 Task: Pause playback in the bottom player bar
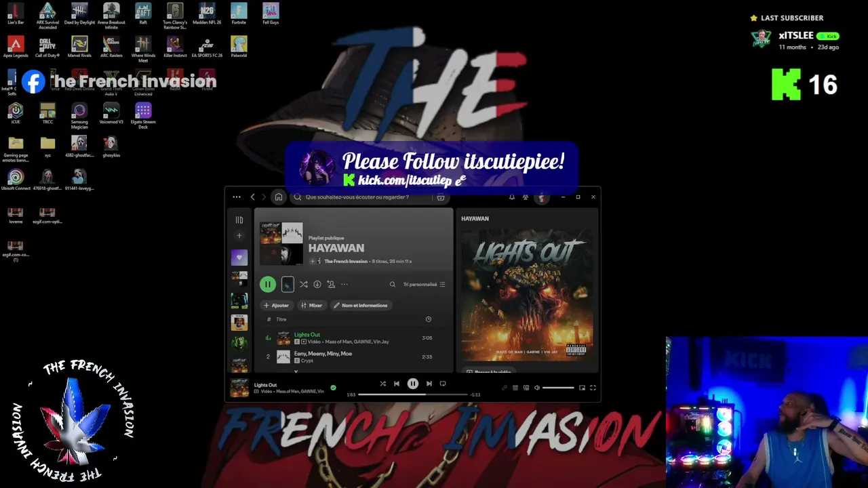pos(412,384)
